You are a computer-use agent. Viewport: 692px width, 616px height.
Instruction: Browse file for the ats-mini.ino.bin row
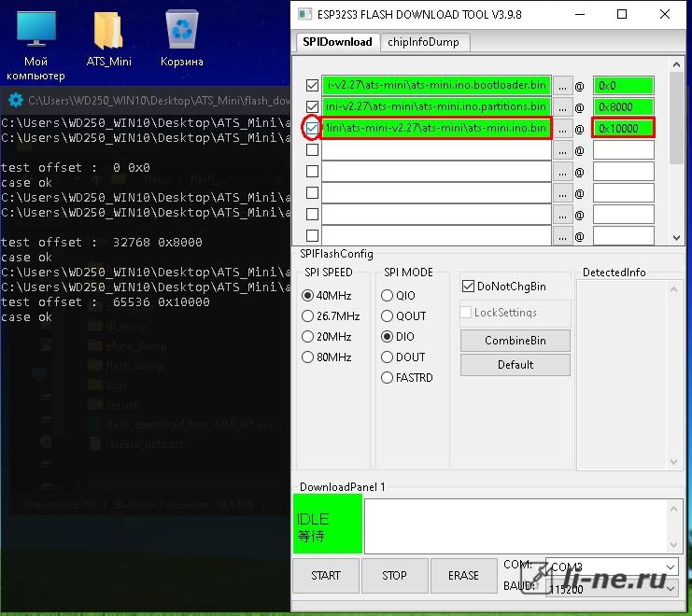click(562, 129)
